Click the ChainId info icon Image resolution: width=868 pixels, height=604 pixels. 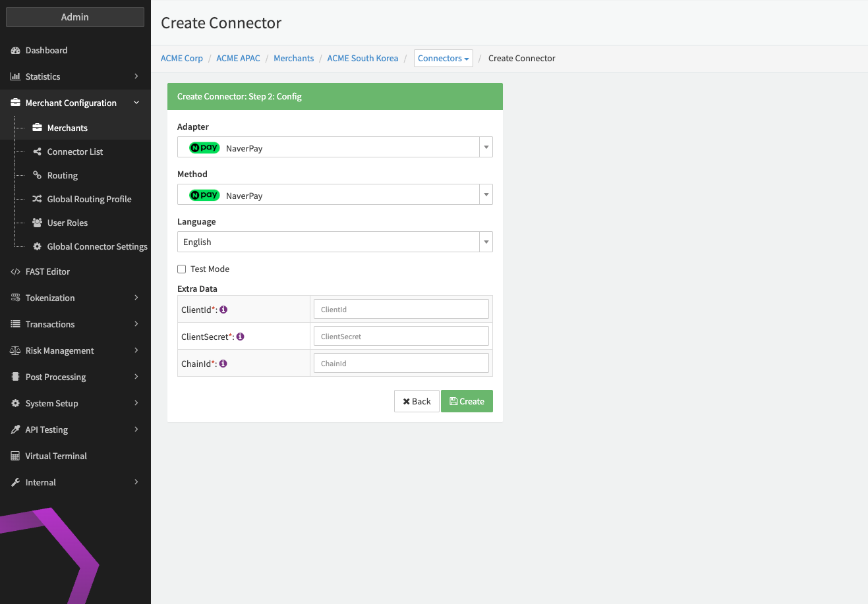223,364
